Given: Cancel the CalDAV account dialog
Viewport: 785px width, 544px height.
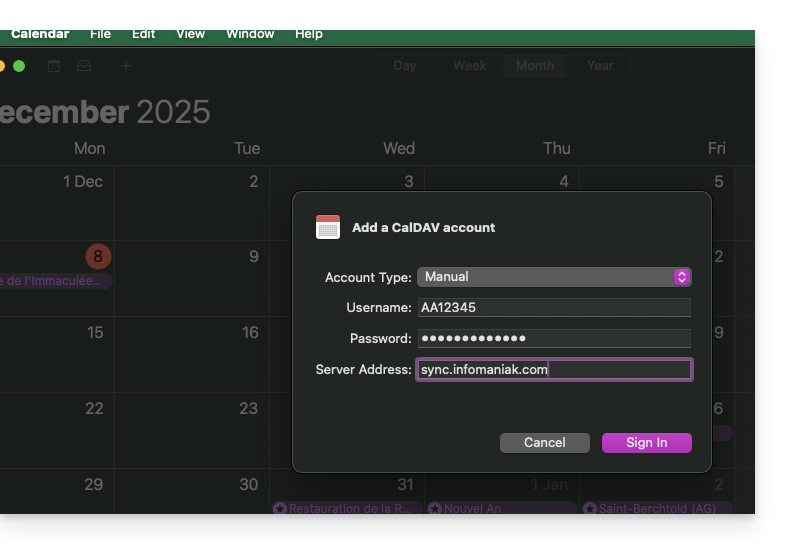Looking at the screenshot, I should 545,443.
